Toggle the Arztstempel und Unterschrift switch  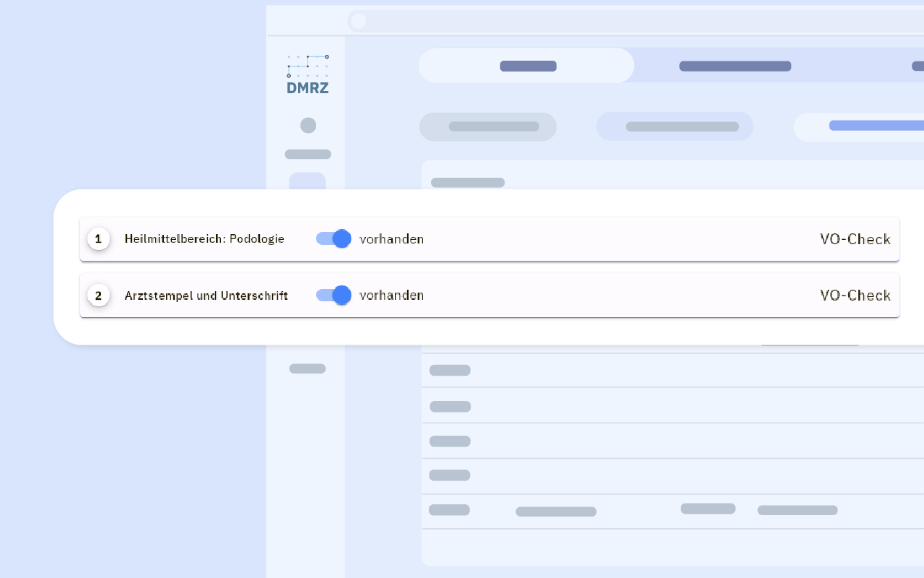tap(334, 295)
